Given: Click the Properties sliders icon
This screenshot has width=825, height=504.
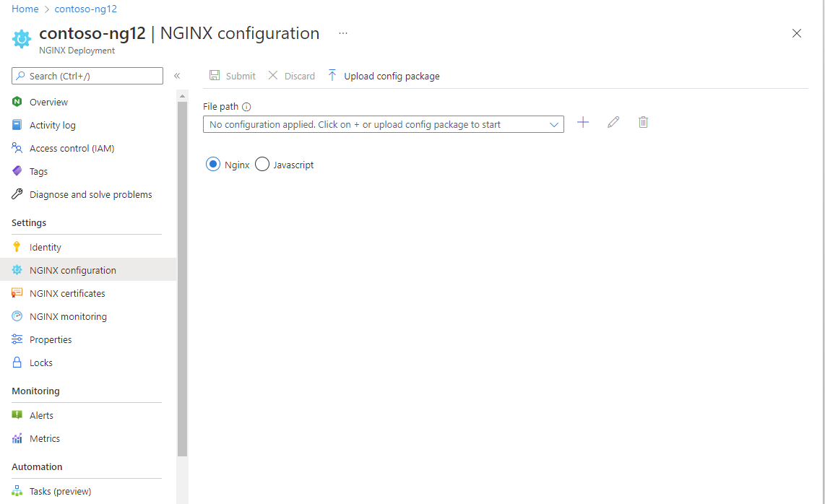Looking at the screenshot, I should tap(17, 339).
